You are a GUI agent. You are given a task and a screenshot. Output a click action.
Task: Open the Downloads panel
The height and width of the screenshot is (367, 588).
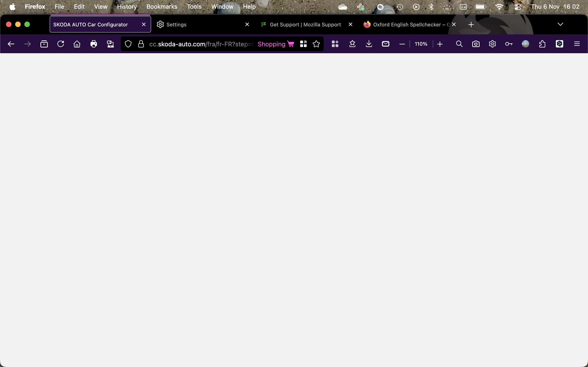coord(369,44)
